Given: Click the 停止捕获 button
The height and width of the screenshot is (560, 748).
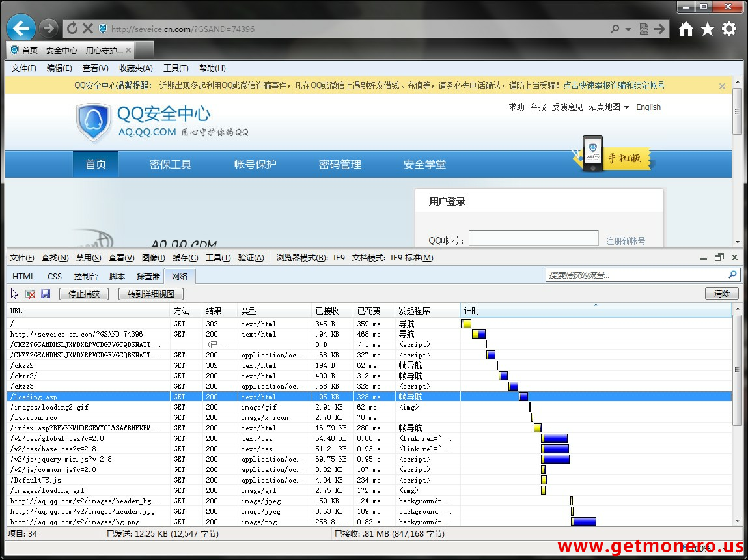Looking at the screenshot, I should (83, 294).
